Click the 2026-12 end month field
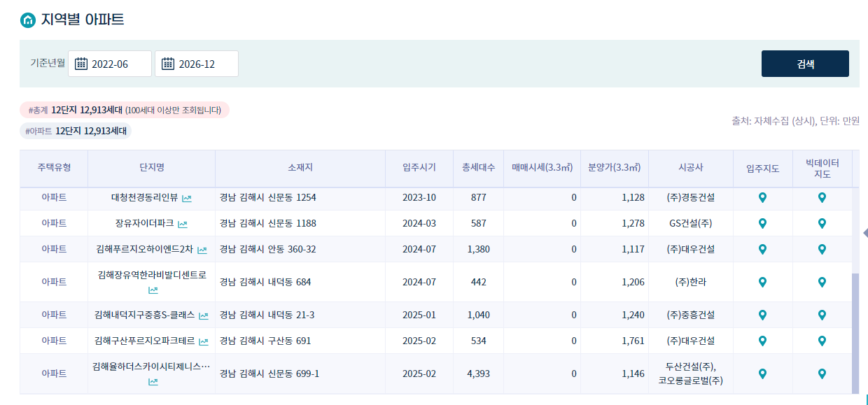The image size is (868, 405). point(204,63)
